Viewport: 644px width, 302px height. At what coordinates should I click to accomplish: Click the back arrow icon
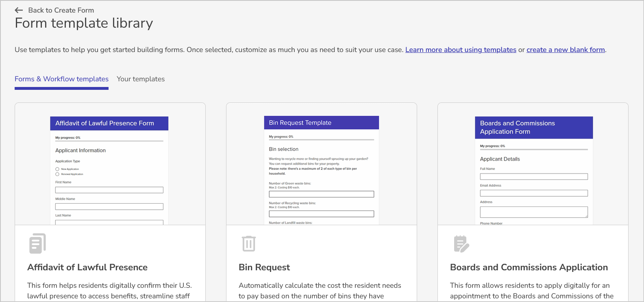[19, 10]
